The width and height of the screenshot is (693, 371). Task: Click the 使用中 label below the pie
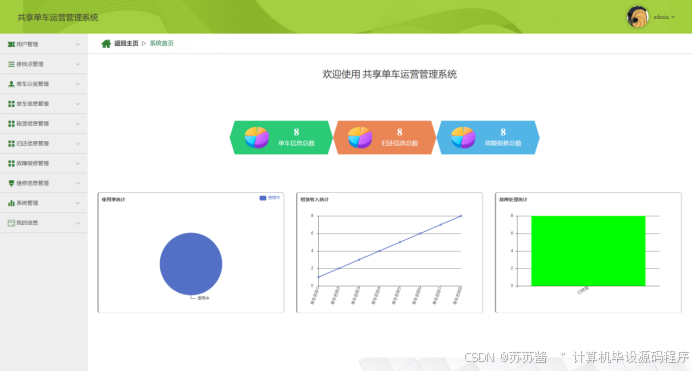pos(203,298)
